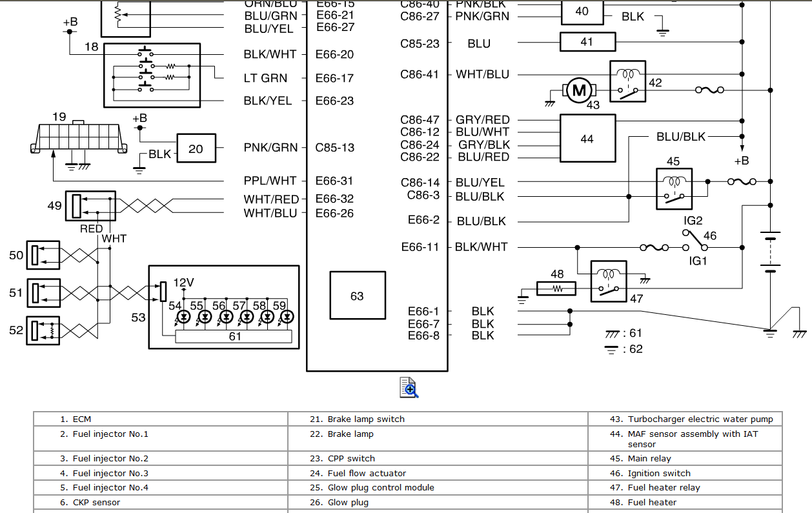This screenshot has height=513, width=812.
Task: Click the bar labeled 61 under the LEDs
Action: 234,336
